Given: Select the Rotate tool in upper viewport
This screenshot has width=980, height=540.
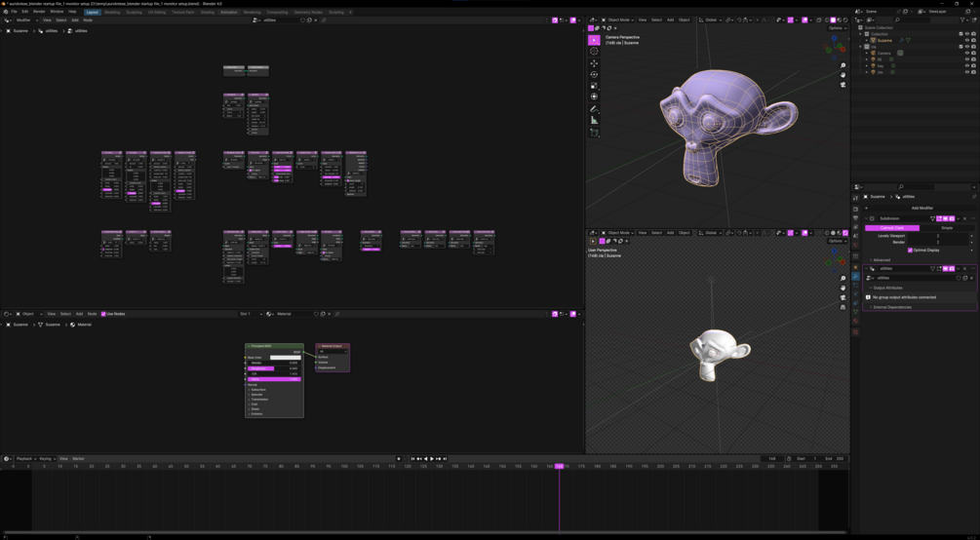Looking at the screenshot, I should pyautogui.click(x=594, y=74).
